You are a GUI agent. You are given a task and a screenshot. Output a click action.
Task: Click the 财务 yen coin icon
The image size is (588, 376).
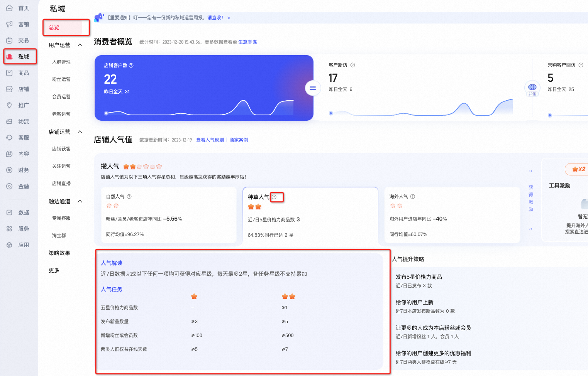(9, 170)
